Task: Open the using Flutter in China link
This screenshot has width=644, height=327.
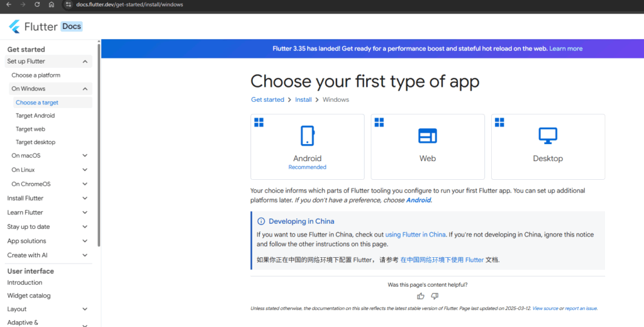Action: (x=415, y=235)
